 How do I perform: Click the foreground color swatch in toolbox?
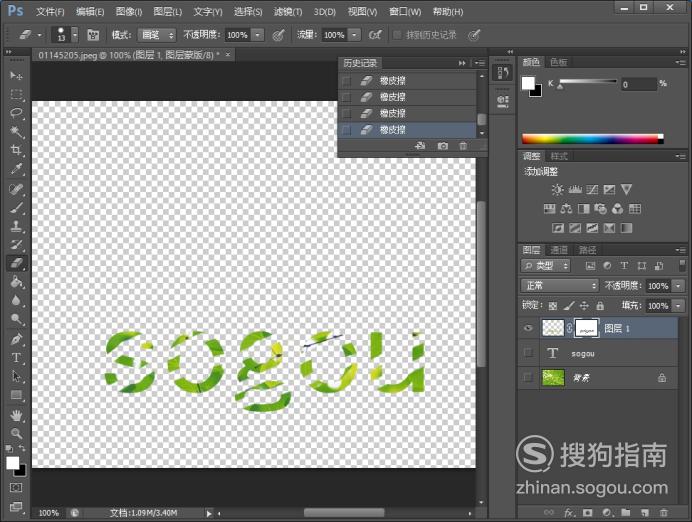coord(12,463)
